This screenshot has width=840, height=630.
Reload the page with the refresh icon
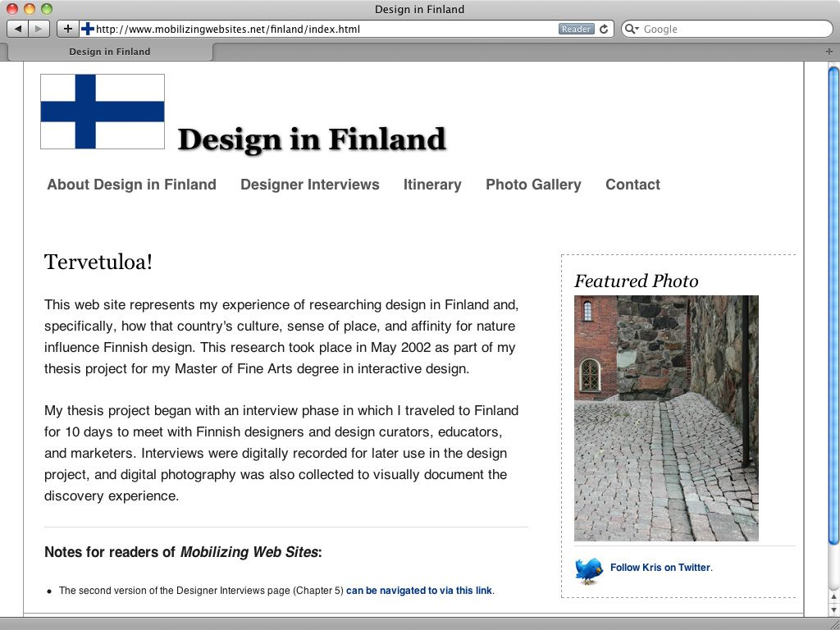click(604, 29)
